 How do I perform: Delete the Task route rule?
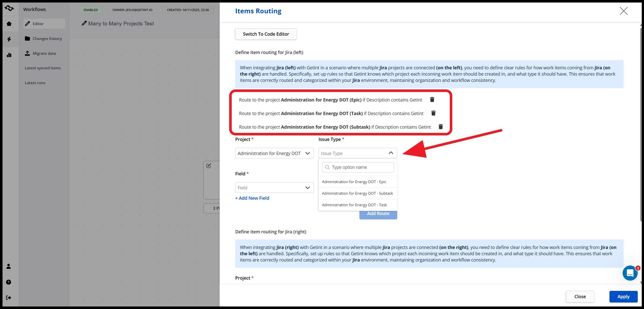433,113
